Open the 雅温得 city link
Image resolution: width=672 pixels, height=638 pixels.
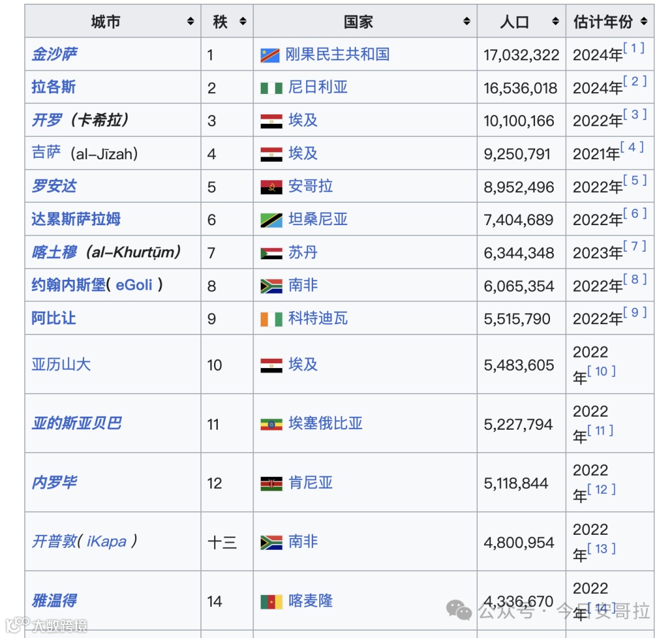54,601
